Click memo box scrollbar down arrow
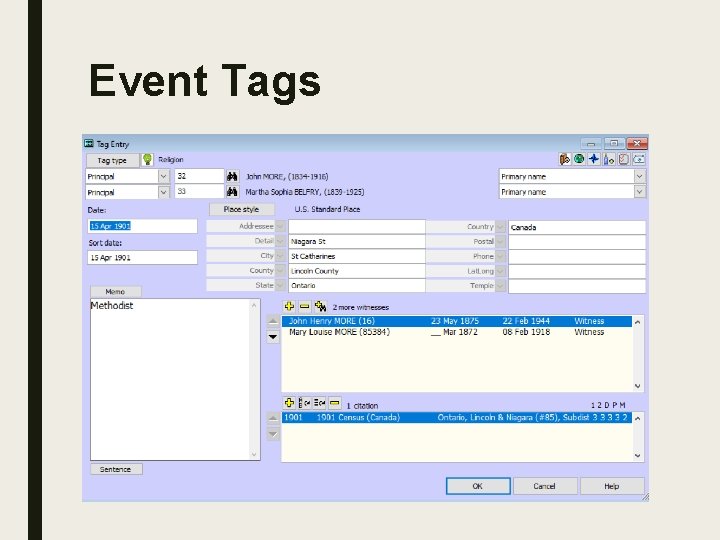The image size is (720, 540). coord(254,455)
